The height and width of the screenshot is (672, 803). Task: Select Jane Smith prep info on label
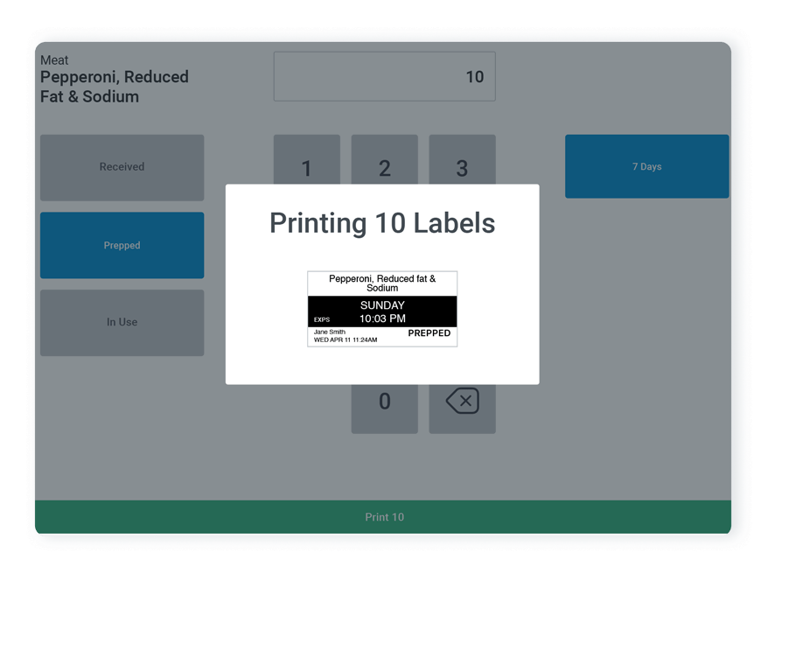point(332,332)
